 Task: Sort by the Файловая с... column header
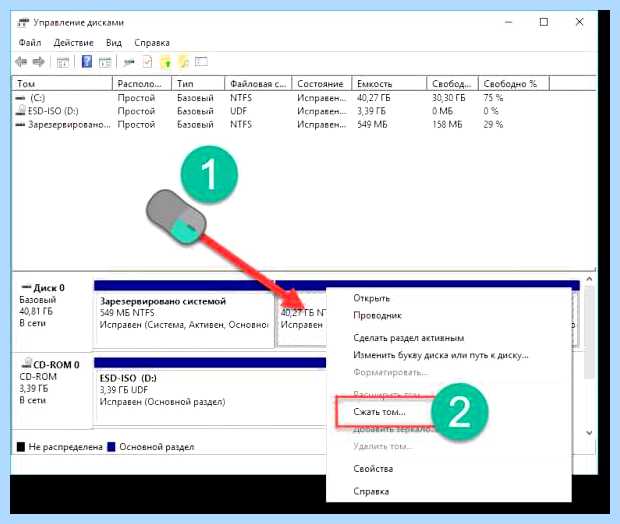click(259, 84)
